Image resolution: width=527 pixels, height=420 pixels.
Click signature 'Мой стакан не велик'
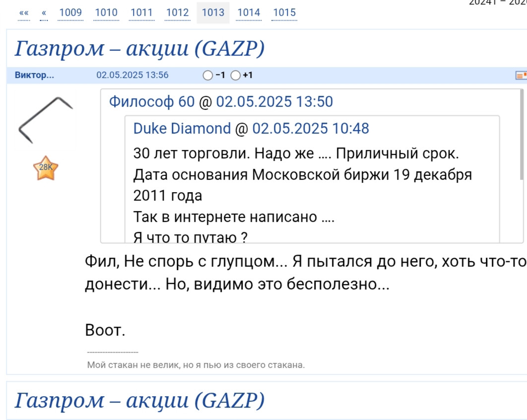(x=133, y=365)
